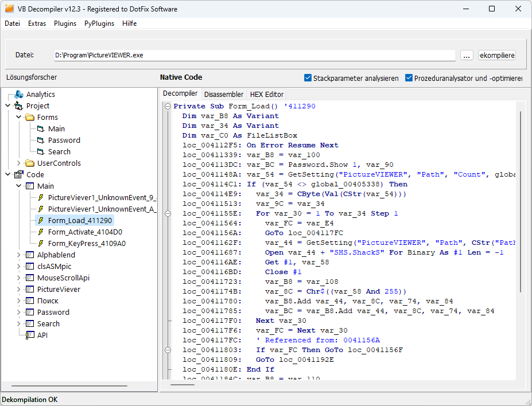The height and width of the screenshot is (406, 532).
Task: Click the Analytics icon in the tree
Action: (19, 94)
